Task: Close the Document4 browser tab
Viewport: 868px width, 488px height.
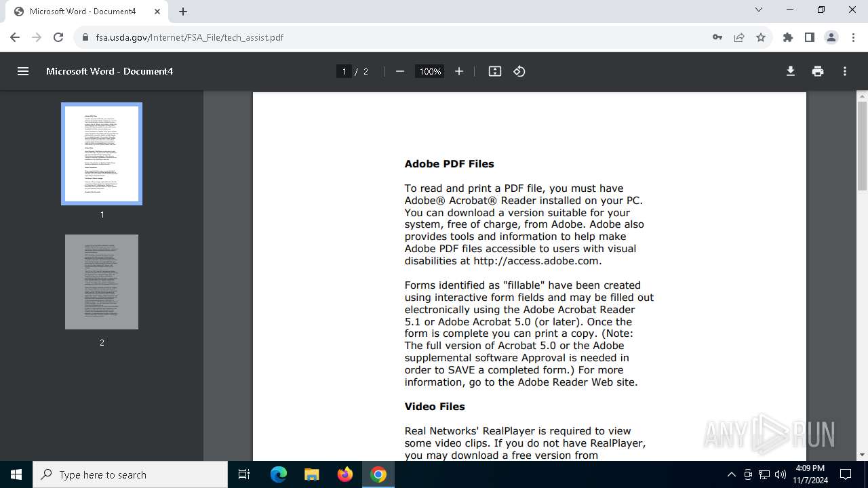Action: pyautogui.click(x=158, y=12)
